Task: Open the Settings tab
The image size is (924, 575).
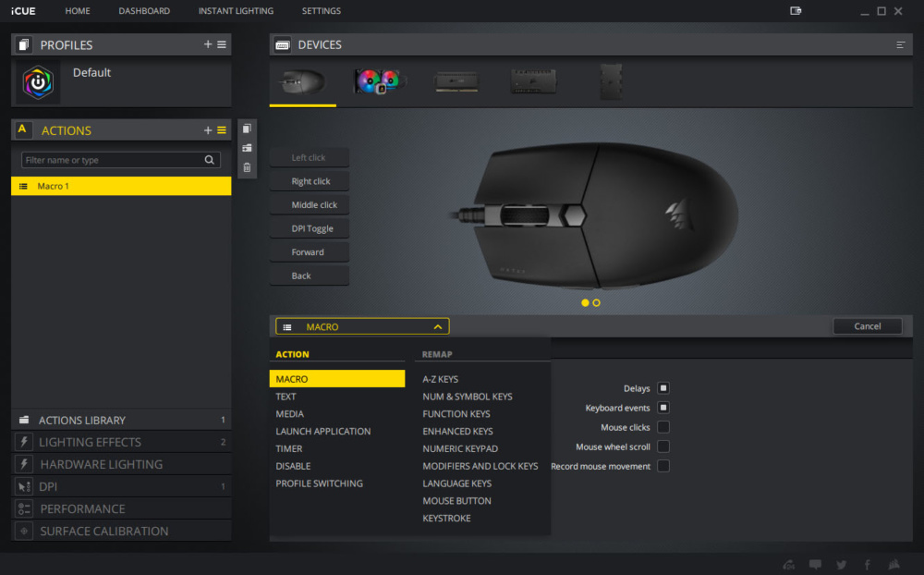Action: pyautogui.click(x=322, y=10)
